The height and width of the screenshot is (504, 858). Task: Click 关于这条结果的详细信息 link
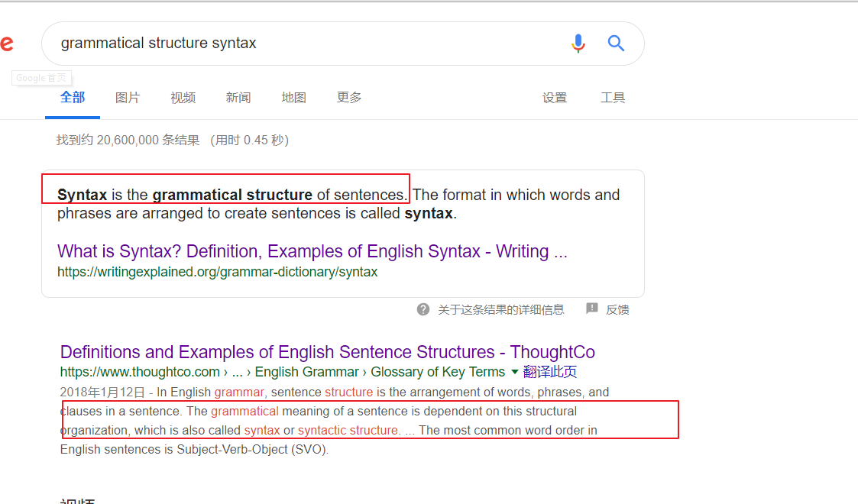tap(500, 310)
